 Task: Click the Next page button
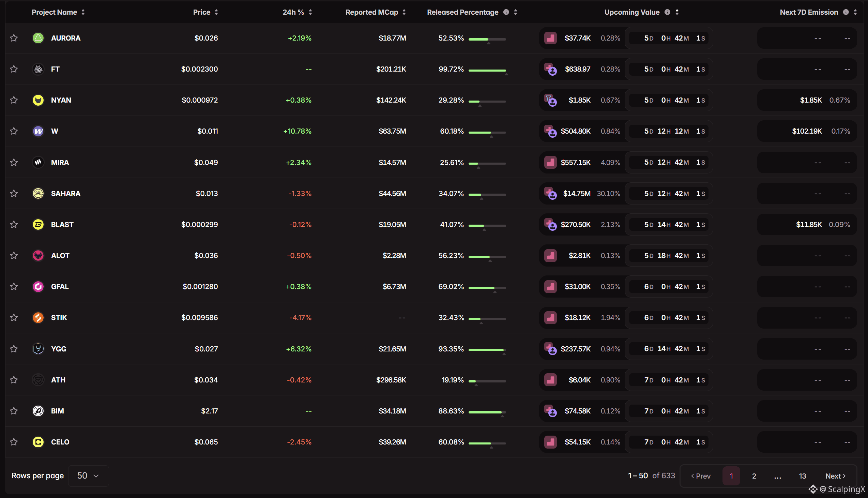835,476
